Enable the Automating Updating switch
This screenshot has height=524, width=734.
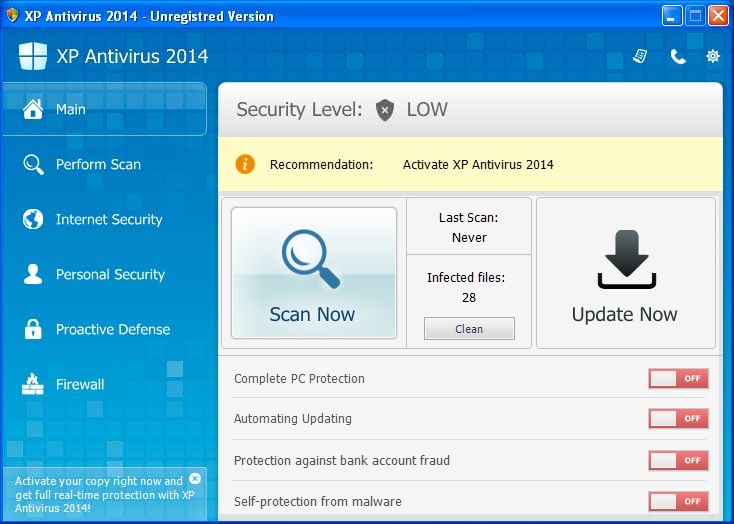(678, 419)
